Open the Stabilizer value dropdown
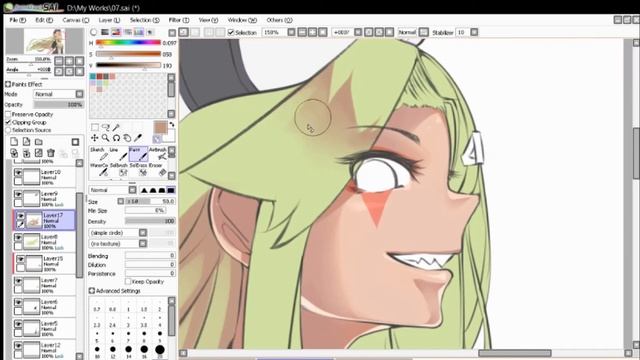The height and width of the screenshot is (360, 640). pyautogui.click(x=474, y=32)
